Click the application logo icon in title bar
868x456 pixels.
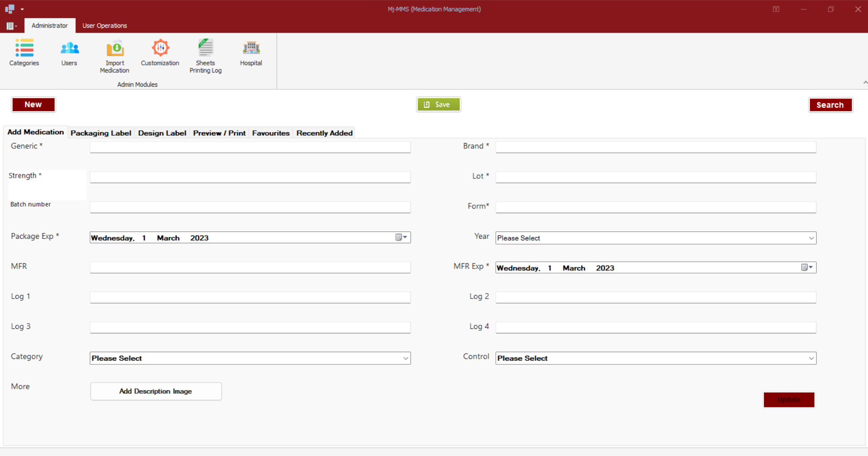(x=10, y=9)
